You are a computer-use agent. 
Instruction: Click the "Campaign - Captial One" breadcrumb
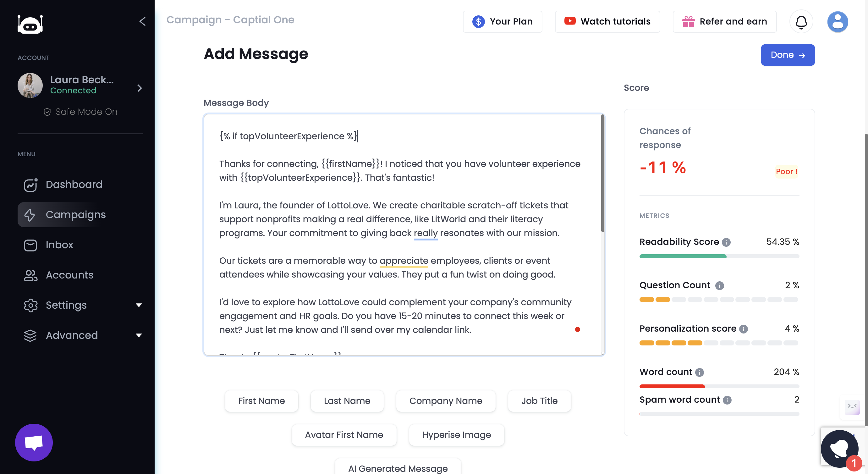coord(230,20)
